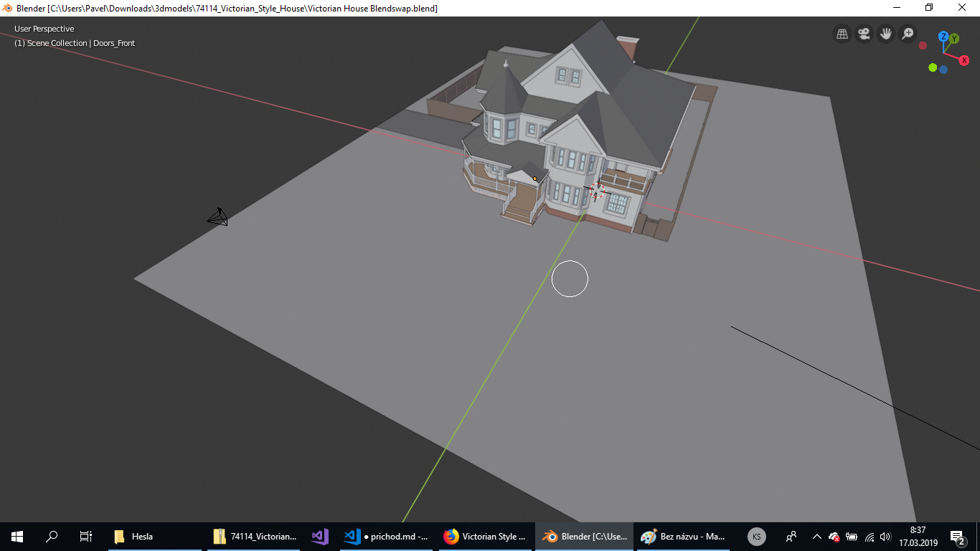The image size is (980, 551).
Task: Click the zoom magnifier icon in the viewport
Action: pyautogui.click(x=907, y=33)
